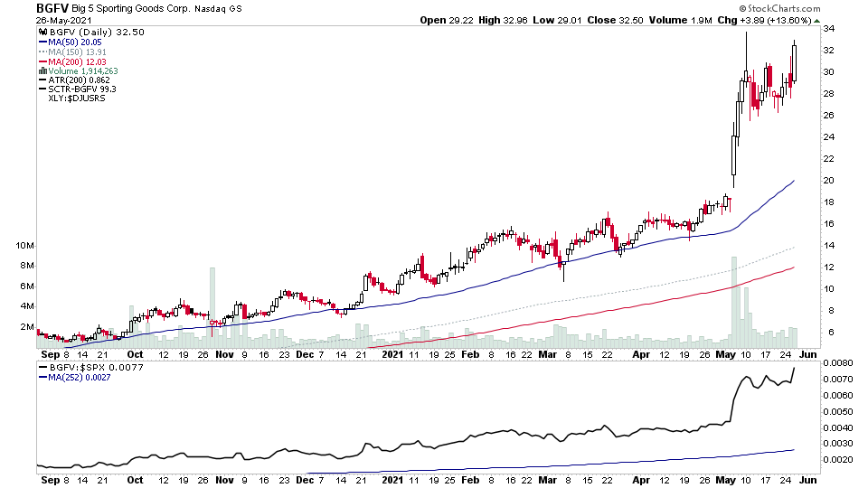Click the Volume 1,914,263 legend entry
868x488 pixels.
[83, 70]
